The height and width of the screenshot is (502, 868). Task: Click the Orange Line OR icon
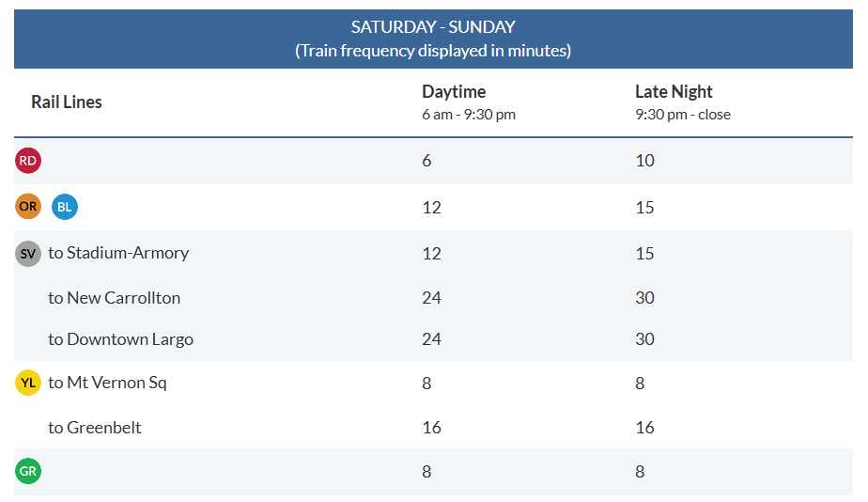28,206
